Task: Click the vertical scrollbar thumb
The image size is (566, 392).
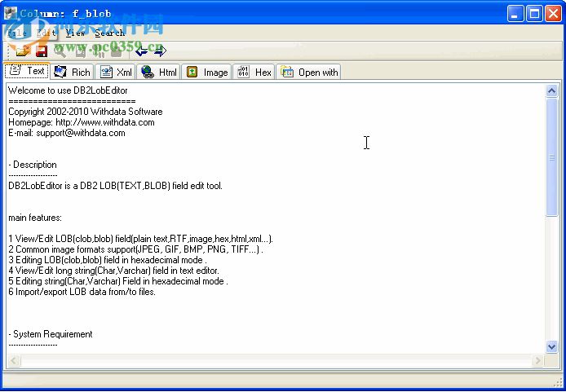Action: coord(551,157)
